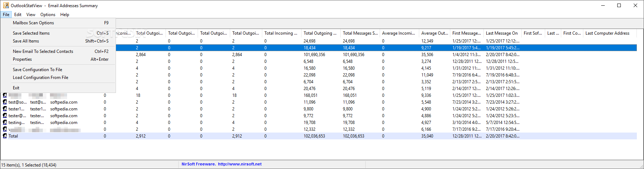Choose Save Configuration To File
This screenshot has height=169, width=644.
tap(59, 70)
